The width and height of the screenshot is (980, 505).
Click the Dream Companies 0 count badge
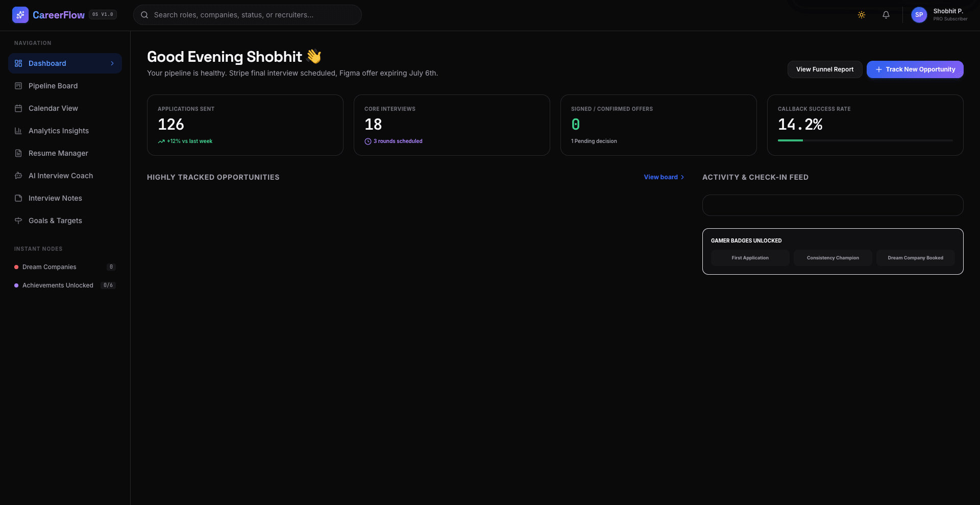(x=111, y=267)
